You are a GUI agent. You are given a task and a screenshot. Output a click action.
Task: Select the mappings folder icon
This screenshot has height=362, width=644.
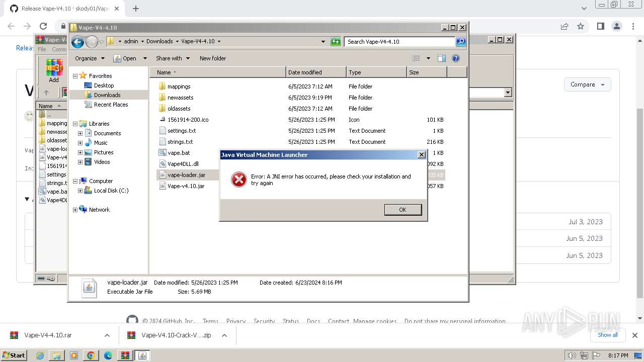[x=162, y=86]
